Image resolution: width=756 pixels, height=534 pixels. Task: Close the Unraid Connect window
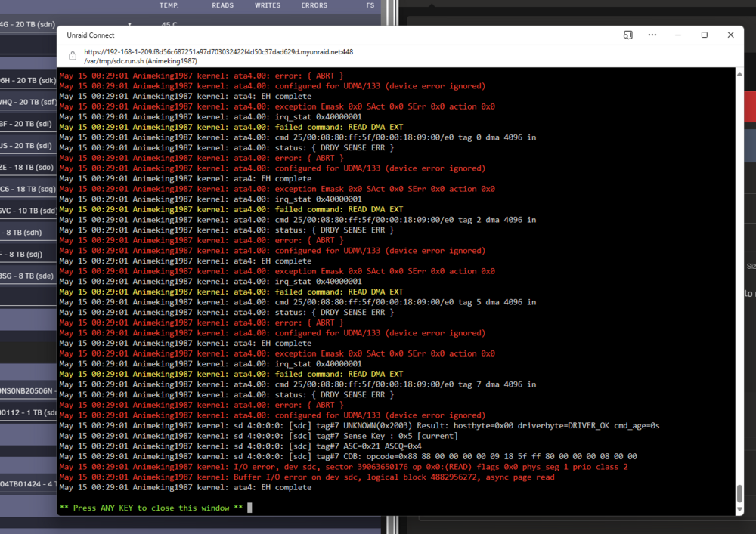[730, 35]
